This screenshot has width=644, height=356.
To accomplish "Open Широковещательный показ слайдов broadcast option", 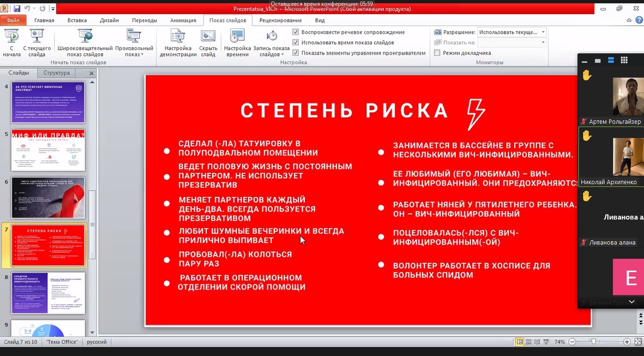I will pyautogui.click(x=85, y=43).
